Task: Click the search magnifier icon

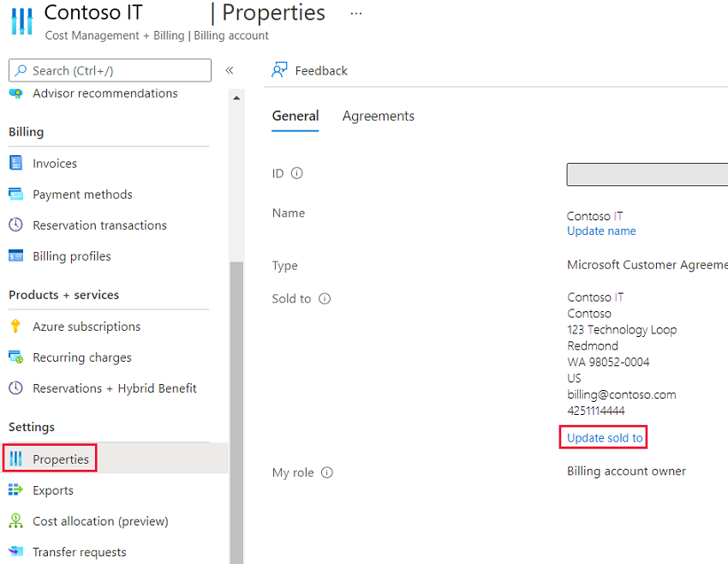Action: point(21,70)
